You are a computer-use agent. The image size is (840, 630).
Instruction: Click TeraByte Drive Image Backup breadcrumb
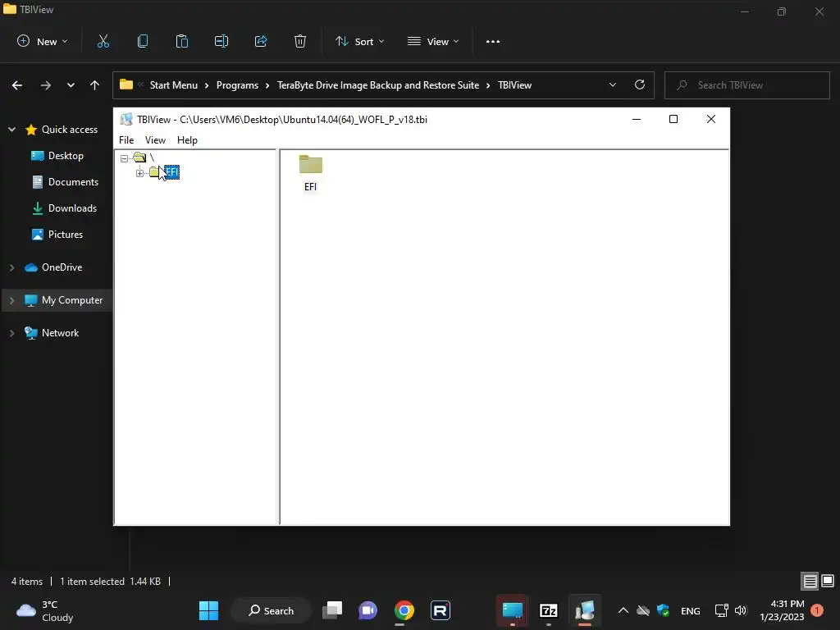(x=378, y=85)
